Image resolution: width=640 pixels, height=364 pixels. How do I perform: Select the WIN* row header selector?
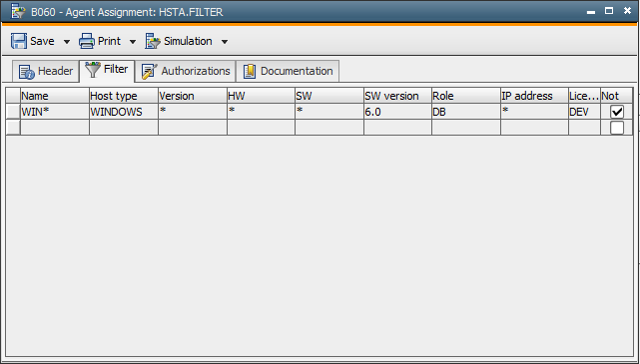pos(13,112)
